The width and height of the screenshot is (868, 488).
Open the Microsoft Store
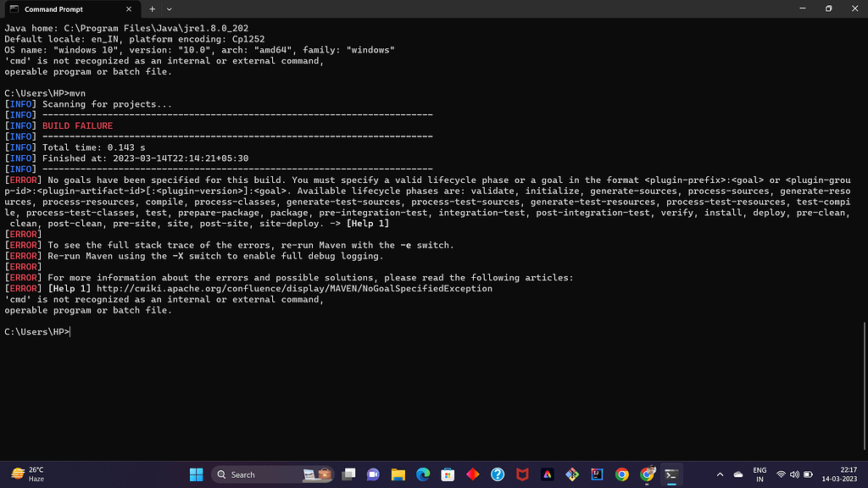tap(447, 474)
